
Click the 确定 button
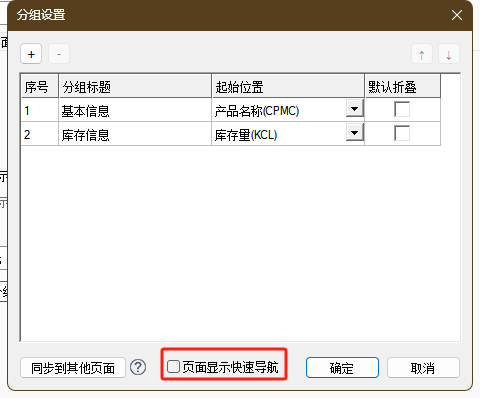pyautogui.click(x=342, y=368)
